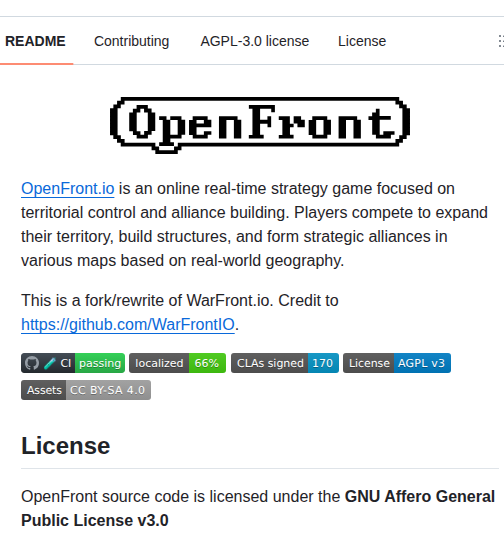Open the outline icon beside the tabs

tap(501, 41)
